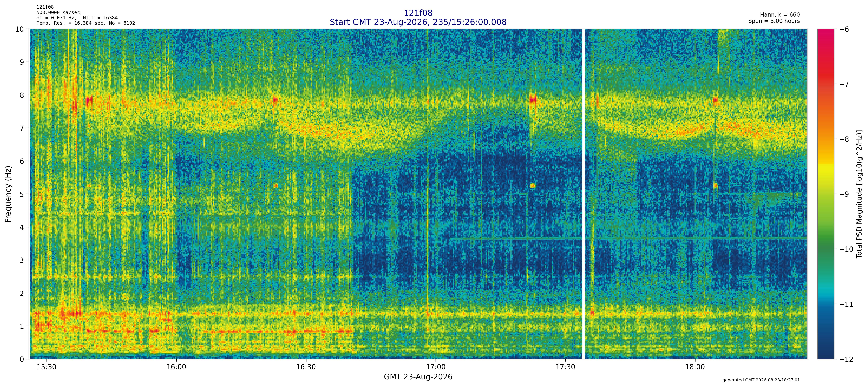The image size is (868, 387).
Task: Click the PSD magnitude color scale bar
Action: (x=826, y=194)
